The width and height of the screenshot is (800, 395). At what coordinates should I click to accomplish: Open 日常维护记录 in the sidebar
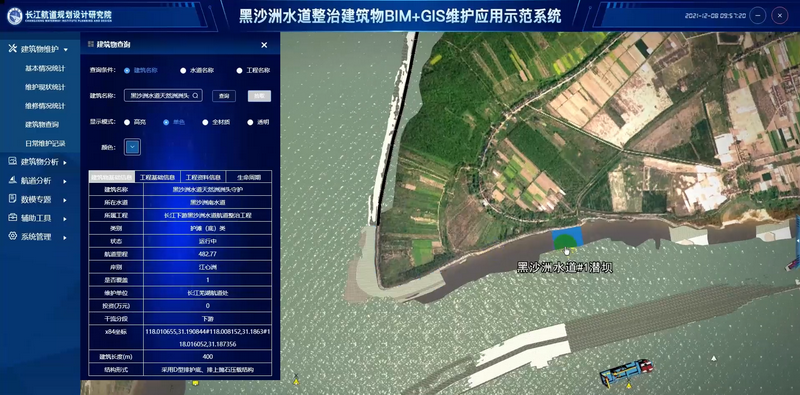click(45, 143)
